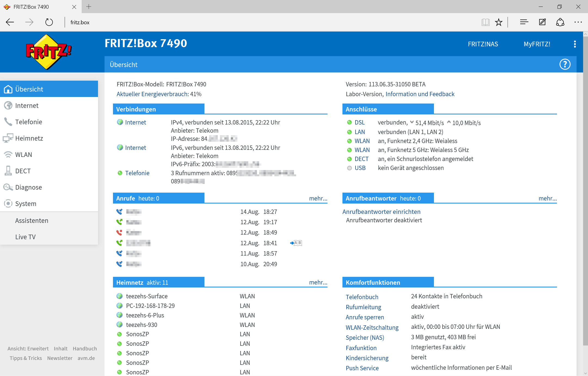Image resolution: width=588 pixels, height=376 pixels.
Task: Click the IPv4 Internet connection link
Action: (x=136, y=122)
